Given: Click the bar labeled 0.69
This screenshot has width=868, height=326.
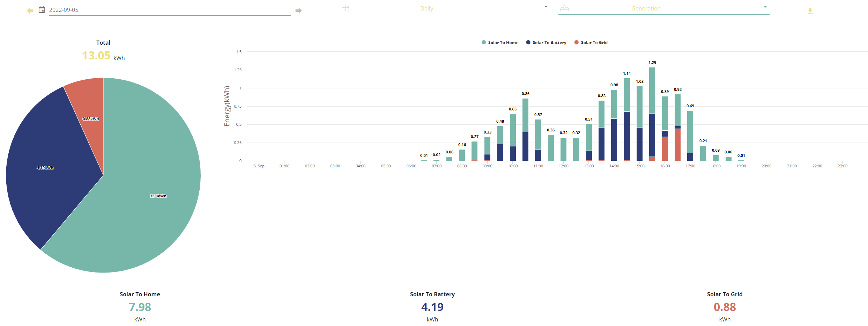Looking at the screenshot, I should click(690, 136).
